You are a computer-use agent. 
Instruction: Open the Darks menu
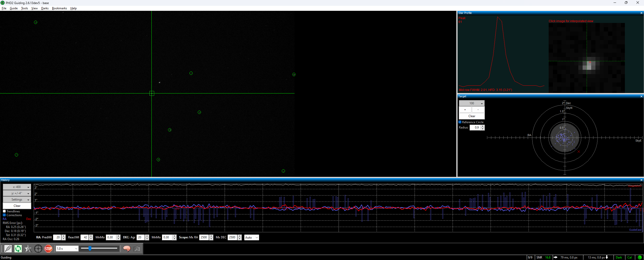(x=45, y=8)
